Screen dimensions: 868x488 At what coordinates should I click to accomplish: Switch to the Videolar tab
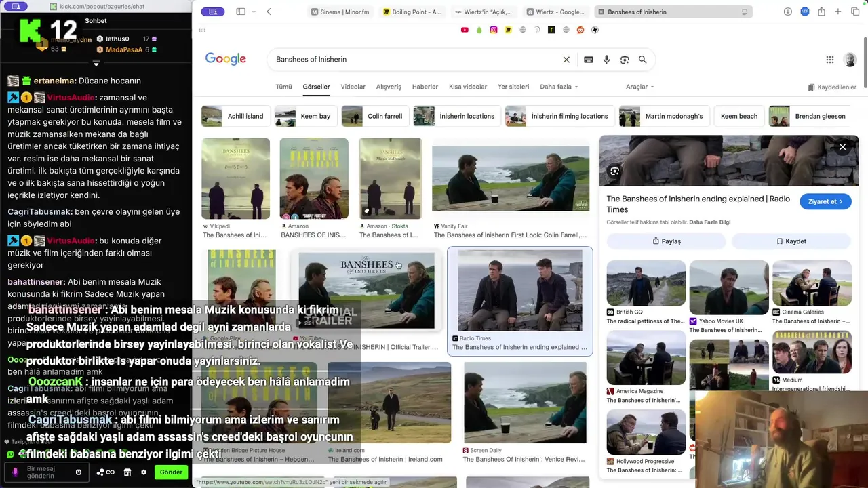[353, 87]
